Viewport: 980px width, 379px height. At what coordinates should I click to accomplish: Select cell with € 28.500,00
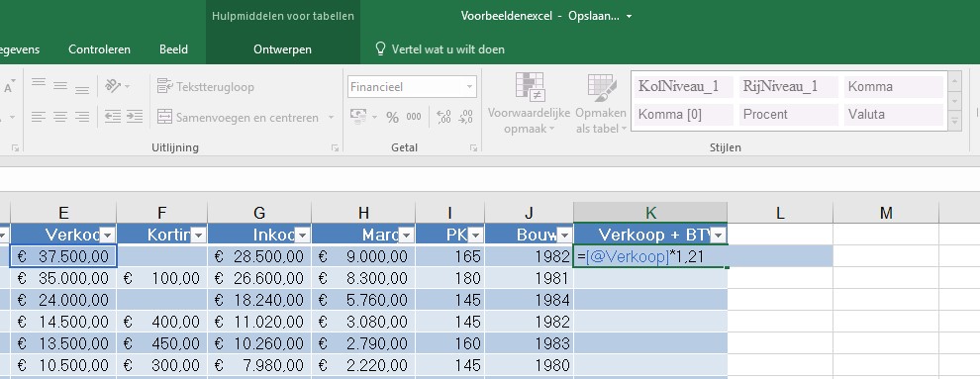pos(259,256)
